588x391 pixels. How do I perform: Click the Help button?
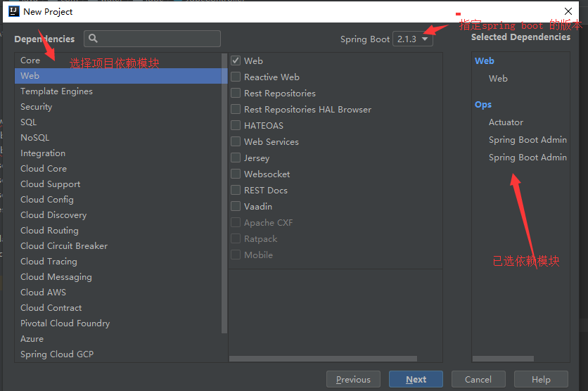[x=541, y=379]
